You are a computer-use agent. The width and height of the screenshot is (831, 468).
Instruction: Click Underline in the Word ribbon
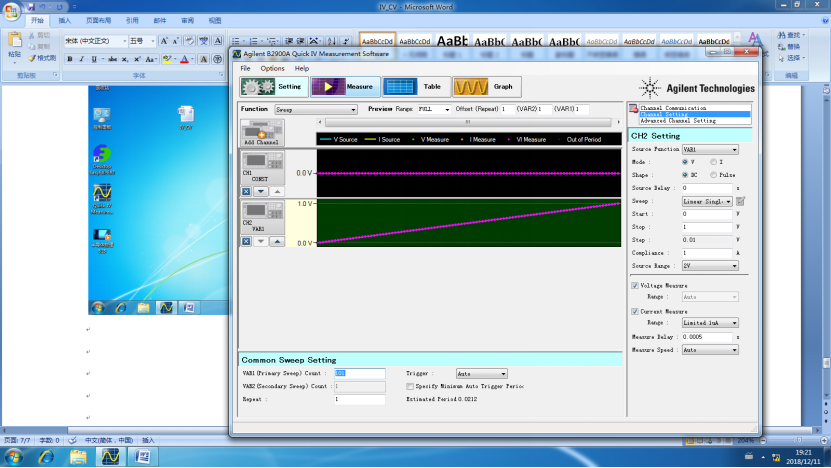click(94, 59)
